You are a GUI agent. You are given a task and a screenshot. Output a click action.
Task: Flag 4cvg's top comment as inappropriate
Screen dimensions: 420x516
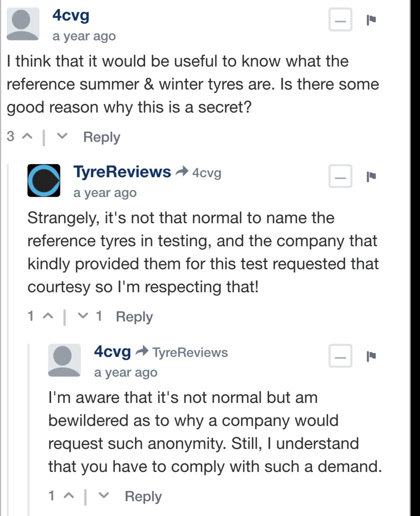coord(371,19)
